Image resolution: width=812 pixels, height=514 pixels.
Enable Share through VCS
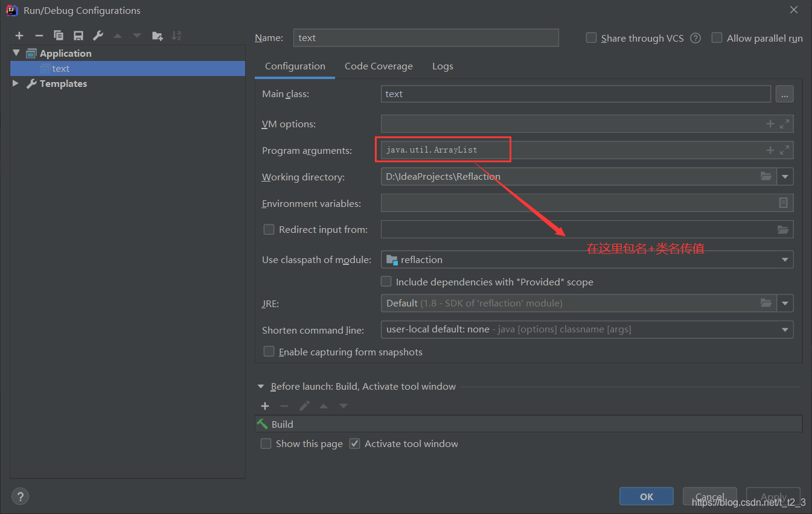pos(592,37)
